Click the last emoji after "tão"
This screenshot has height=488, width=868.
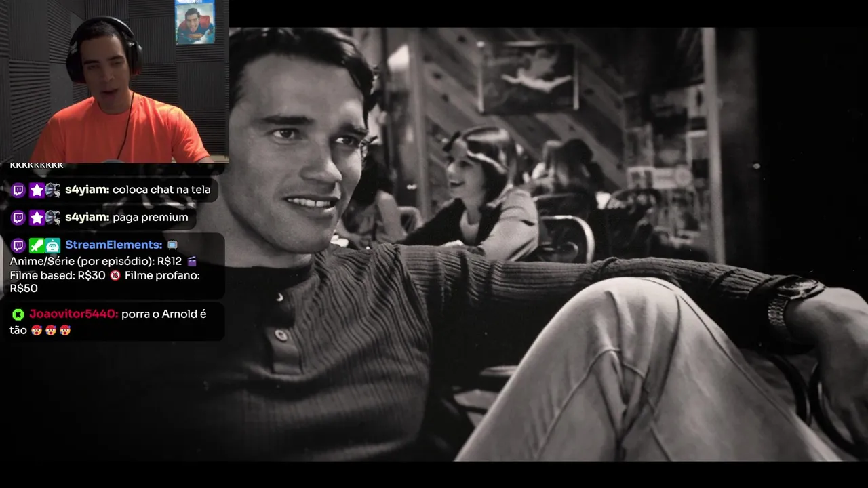point(65,331)
